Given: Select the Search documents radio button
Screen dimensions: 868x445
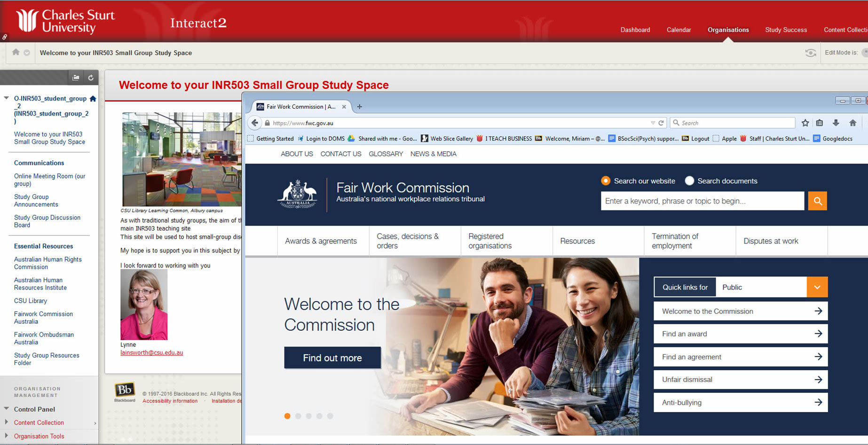Looking at the screenshot, I should [689, 181].
